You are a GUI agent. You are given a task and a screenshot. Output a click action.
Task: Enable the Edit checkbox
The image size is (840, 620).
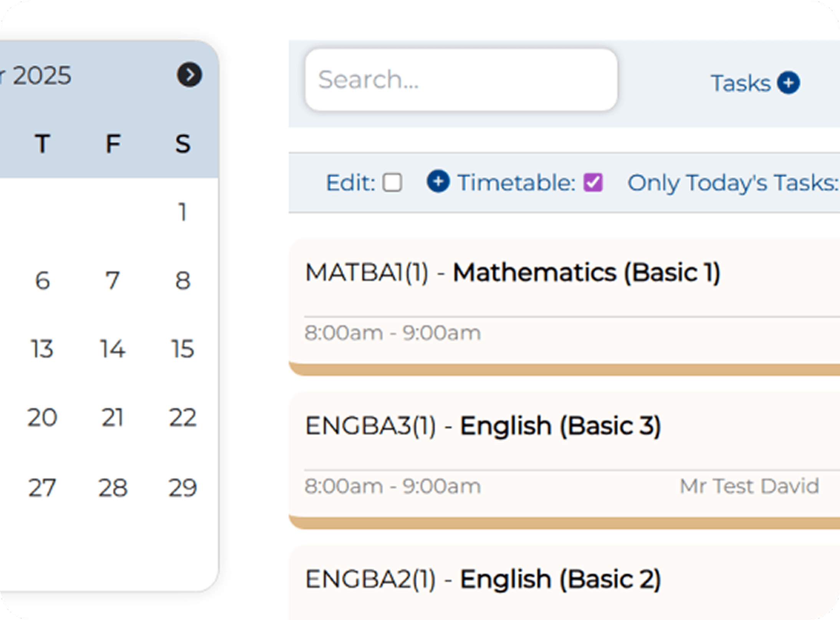coord(392,183)
